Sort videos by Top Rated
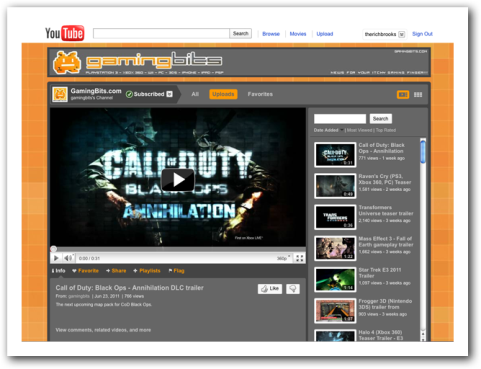 pos(386,130)
